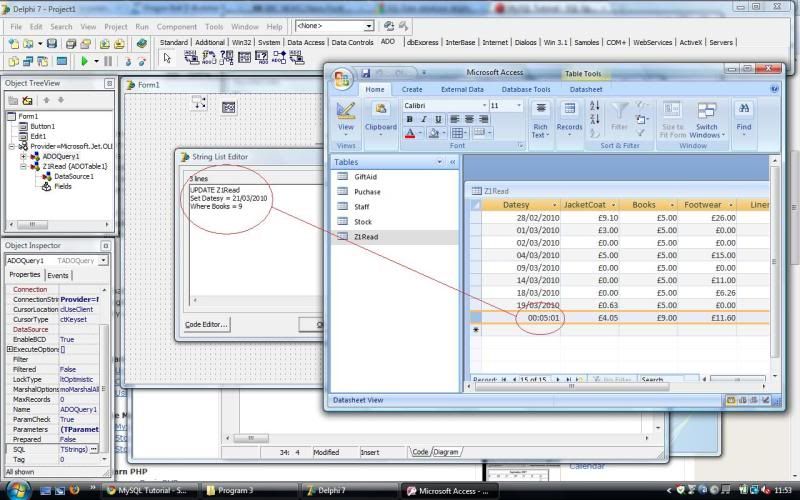Collapse the Tables navigation pane chevron
Screen dimensions: 800x500
click(452, 162)
